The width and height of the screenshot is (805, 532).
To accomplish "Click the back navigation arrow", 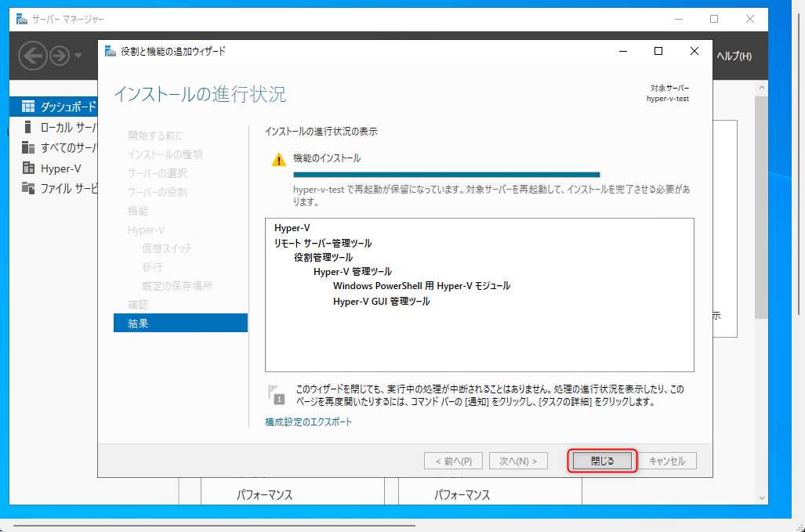I will point(33,56).
